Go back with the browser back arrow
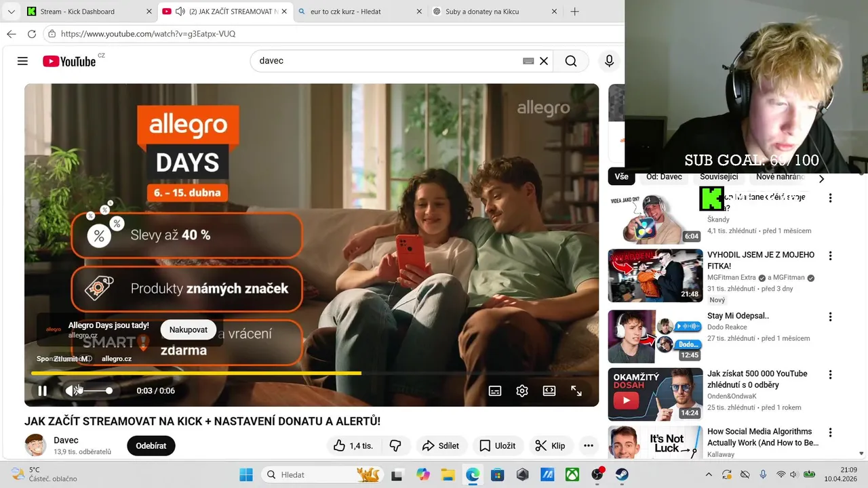The width and height of the screenshot is (868, 488). point(11,34)
